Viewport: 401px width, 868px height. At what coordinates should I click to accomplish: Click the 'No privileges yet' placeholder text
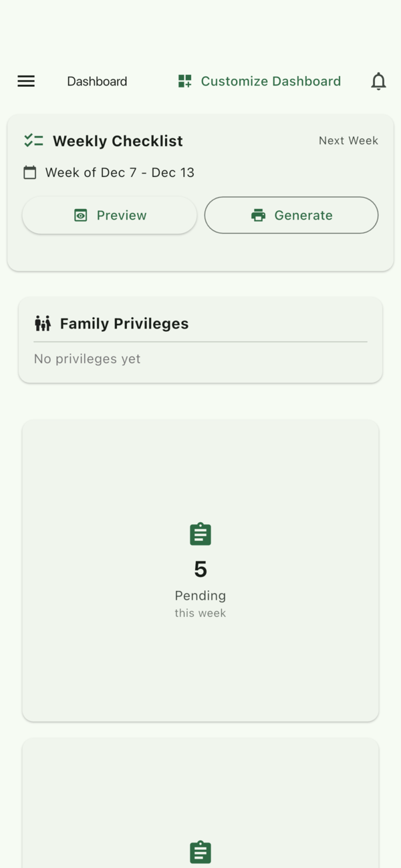[87, 359]
